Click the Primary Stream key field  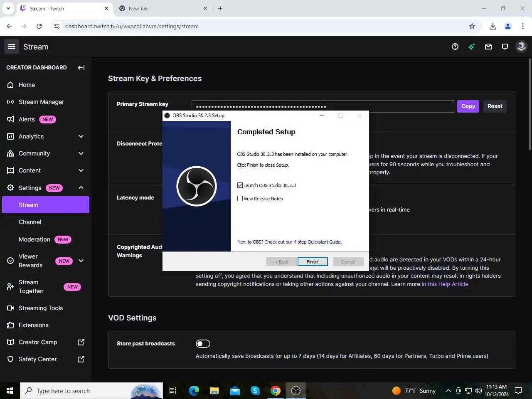[323, 106]
